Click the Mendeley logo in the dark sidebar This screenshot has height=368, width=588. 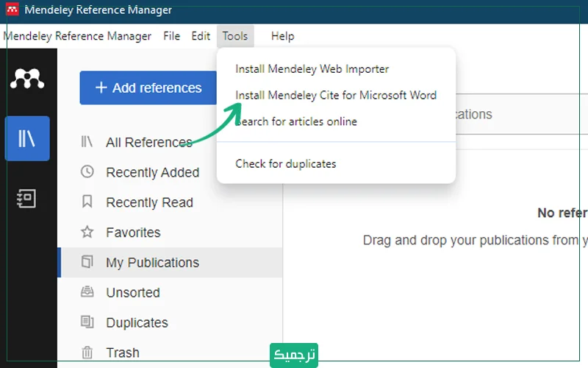point(27,79)
